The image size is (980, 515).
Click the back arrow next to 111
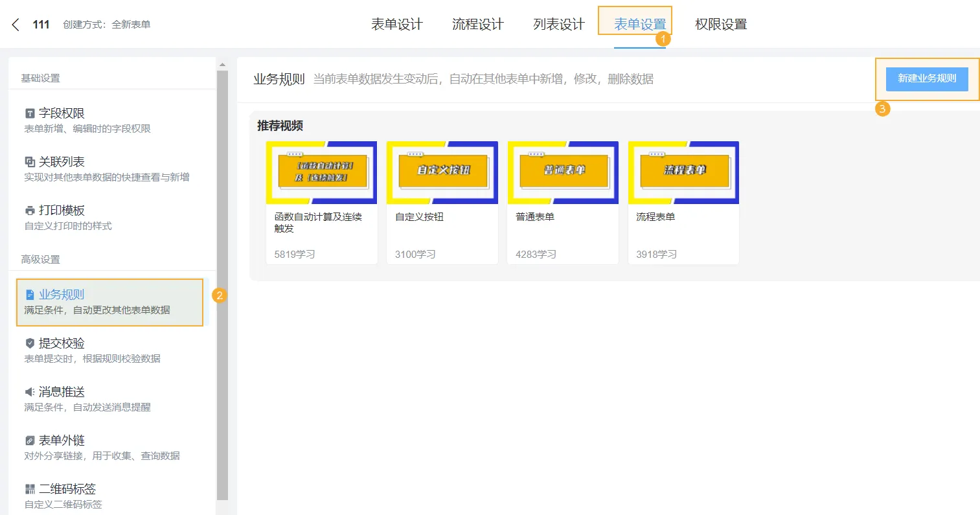16,25
